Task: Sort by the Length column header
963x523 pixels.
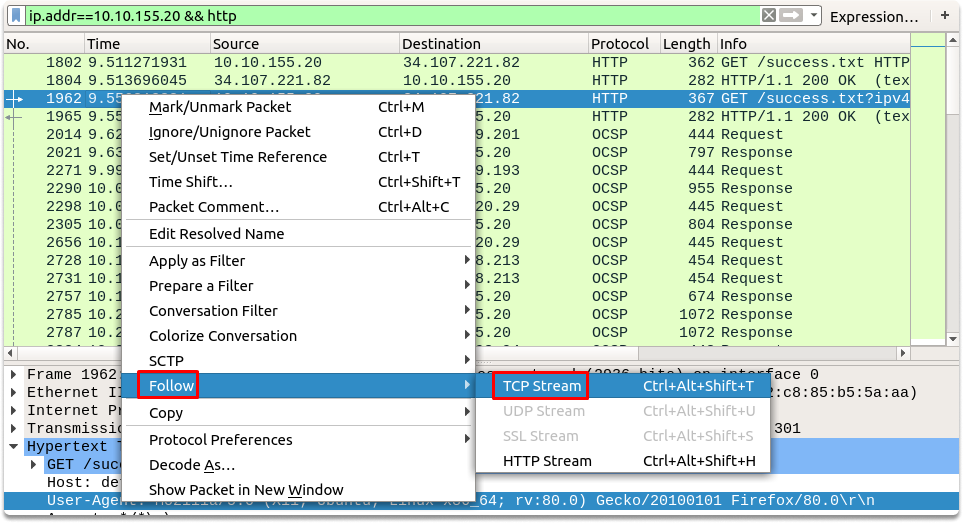Action: click(x=688, y=44)
